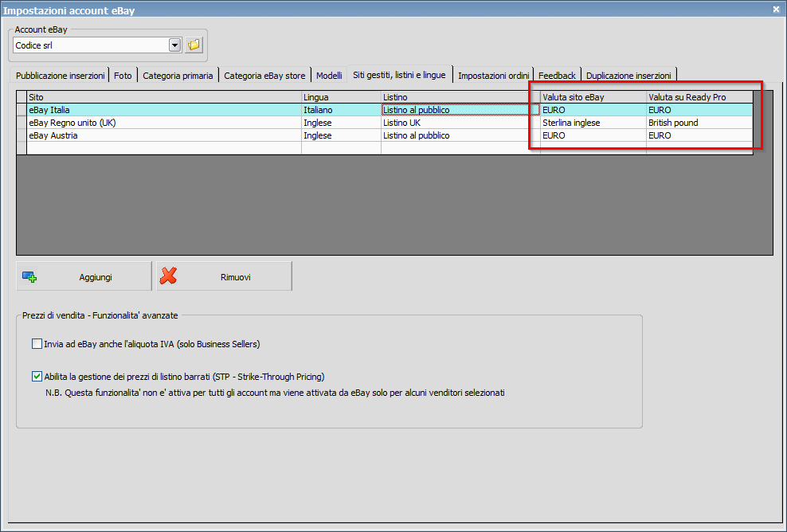Click Valuta su Ready Pro EURO for eBay Austria
This screenshot has height=532, width=787.
(x=699, y=135)
